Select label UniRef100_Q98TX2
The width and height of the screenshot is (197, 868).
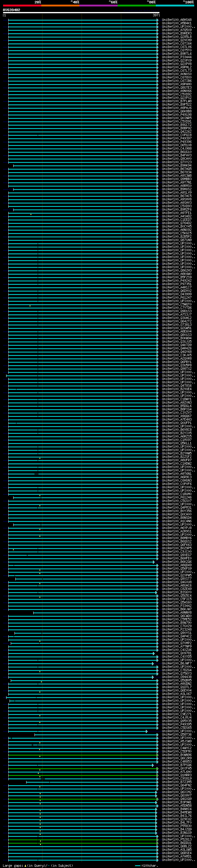177,369
